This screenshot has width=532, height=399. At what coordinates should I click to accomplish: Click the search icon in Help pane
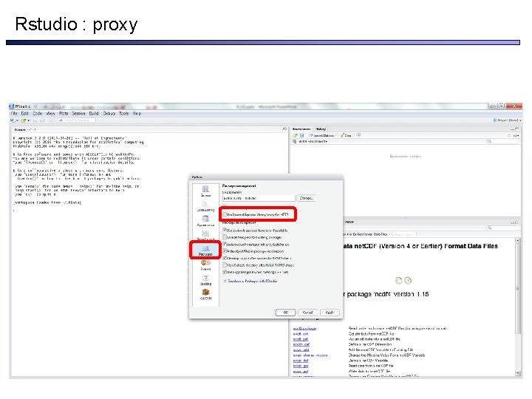click(490, 228)
